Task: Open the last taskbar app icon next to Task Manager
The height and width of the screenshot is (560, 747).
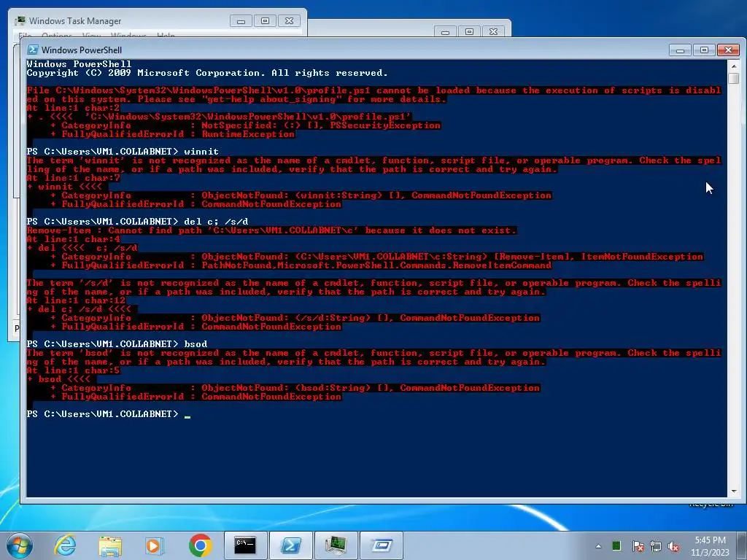Action: pyautogui.click(x=381, y=545)
